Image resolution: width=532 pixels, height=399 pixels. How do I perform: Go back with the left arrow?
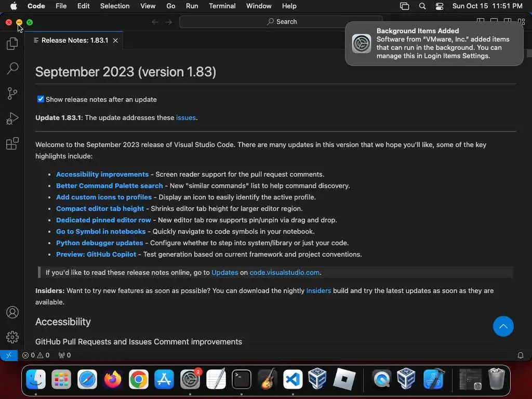pos(155,22)
